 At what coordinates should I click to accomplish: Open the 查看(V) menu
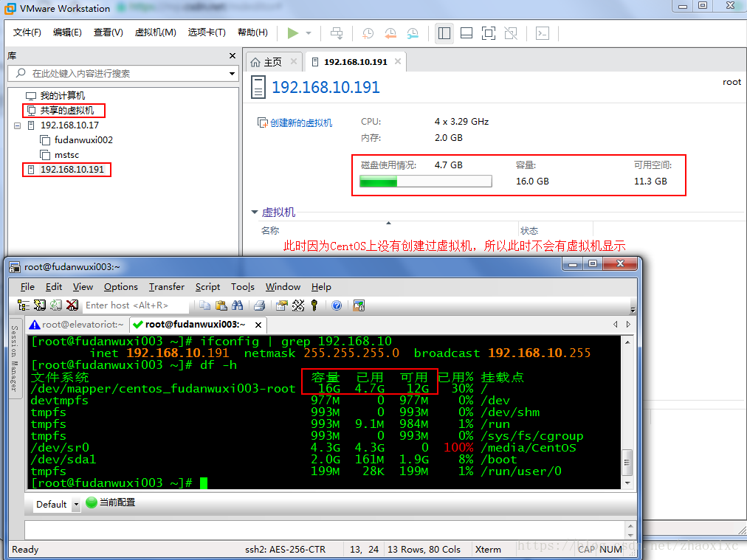pyautogui.click(x=109, y=32)
